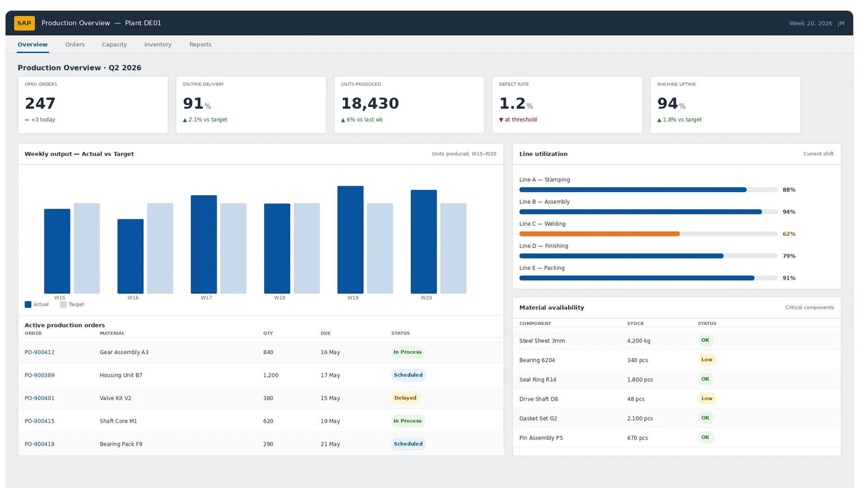Click the W19 actual output bar

click(350, 240)
